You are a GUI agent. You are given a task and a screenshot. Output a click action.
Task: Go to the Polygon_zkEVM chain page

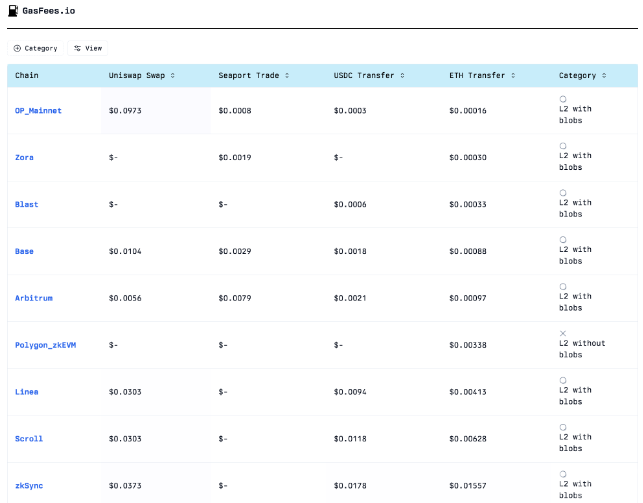point(45,345)
